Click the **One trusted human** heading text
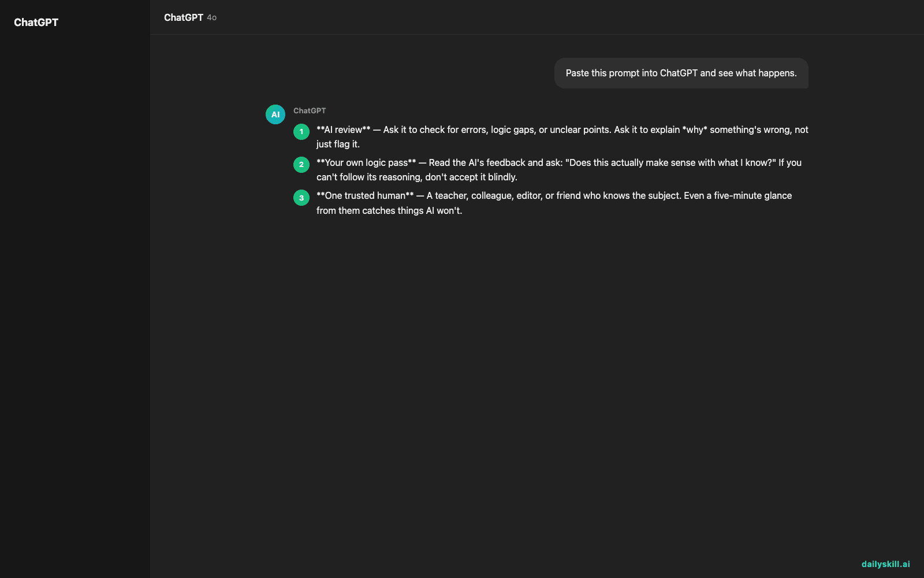 [x=365, y=195]
